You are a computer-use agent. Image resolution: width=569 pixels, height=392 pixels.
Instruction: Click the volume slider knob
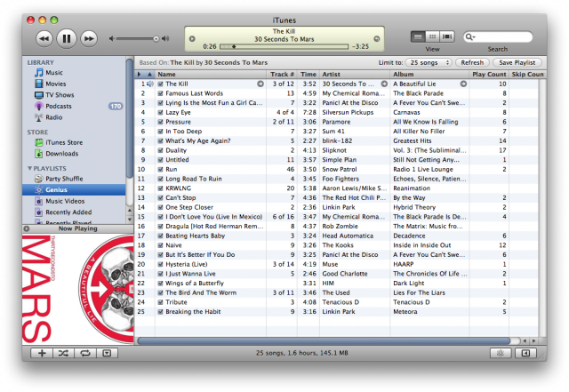click(x=156, y=38)
